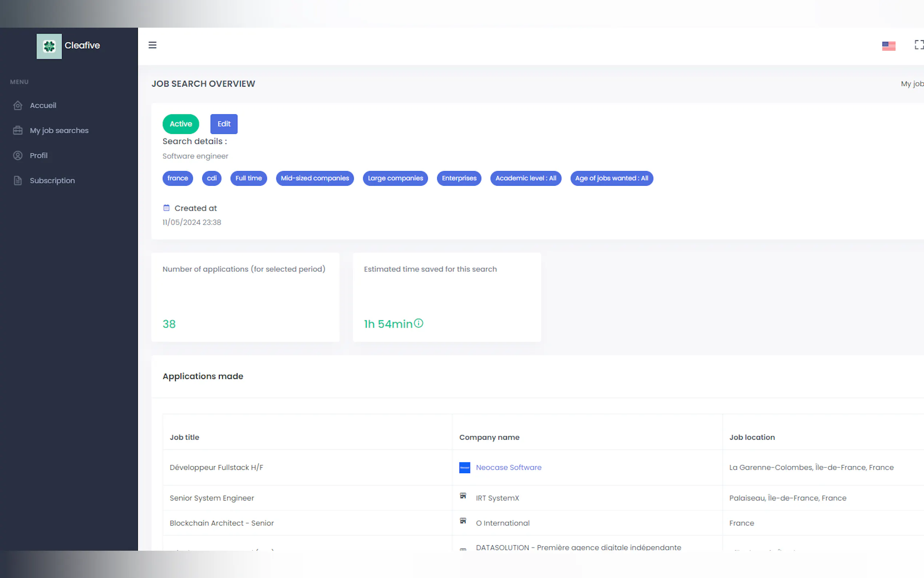924x578 pixels.
Task: Click the info icon next to 1h 54min
Action: coord(419,324)
